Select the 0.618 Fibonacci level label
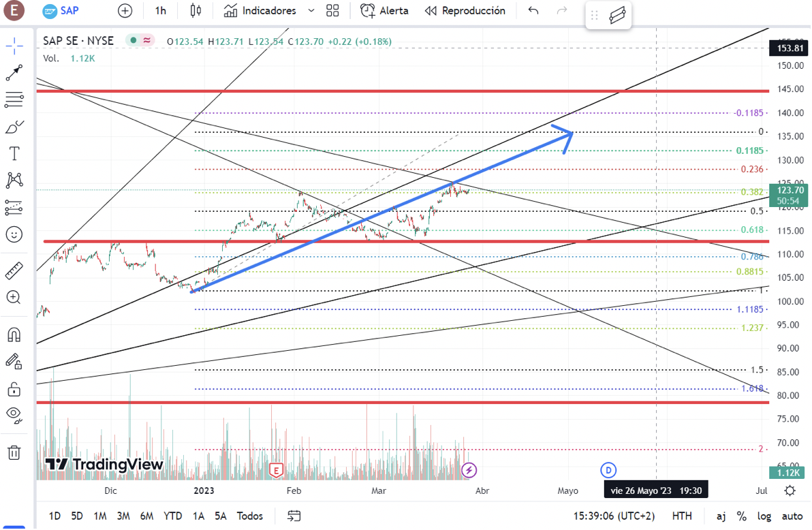This screenshot has width=812, height=530. coord(751,230)
